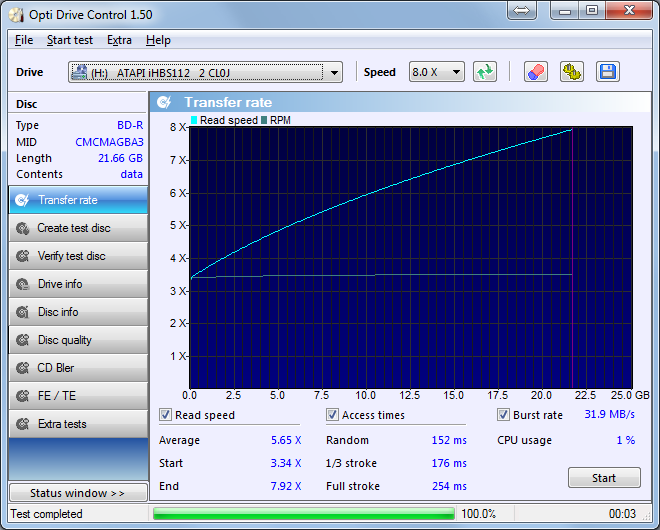The height and width of the screenshot is (530, 660).
Task: Click the Extra tests sidebar icon
Action: point(22,424)
